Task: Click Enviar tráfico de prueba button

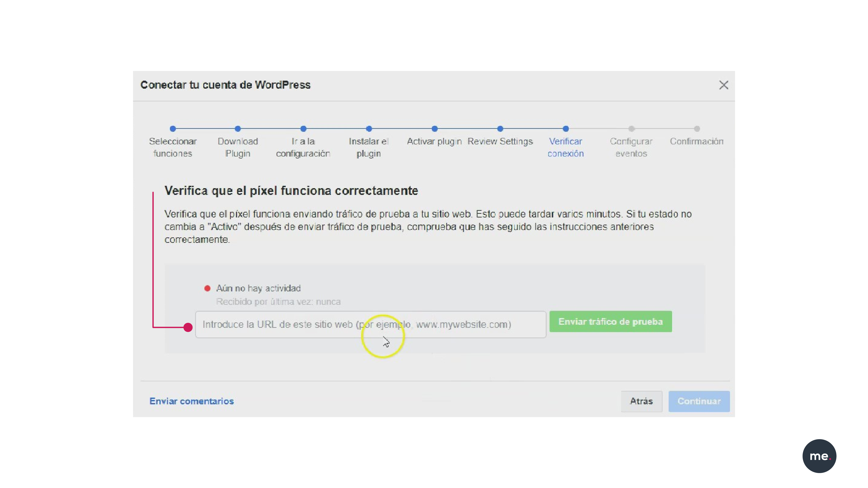Action: point(610,322)
